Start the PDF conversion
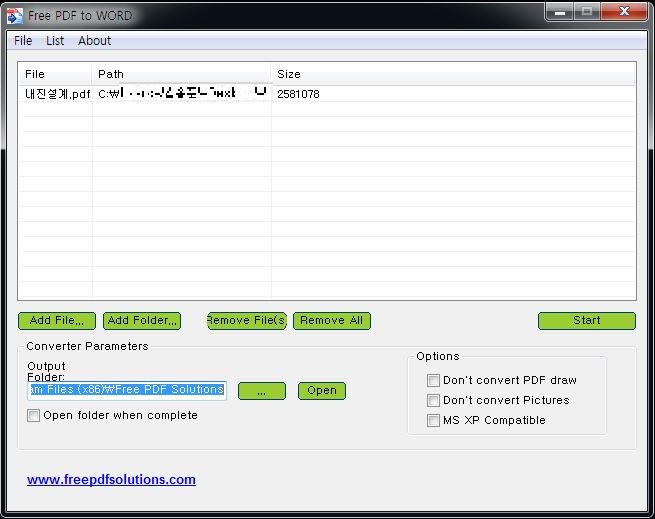655x519 pixels. pyautogui.click(x=586, y=321)
